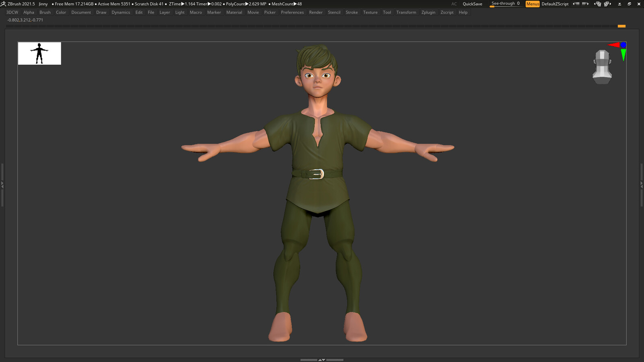
Task: Click the silhouette thumbnail preview in viewport
Action: coord(39,53)
